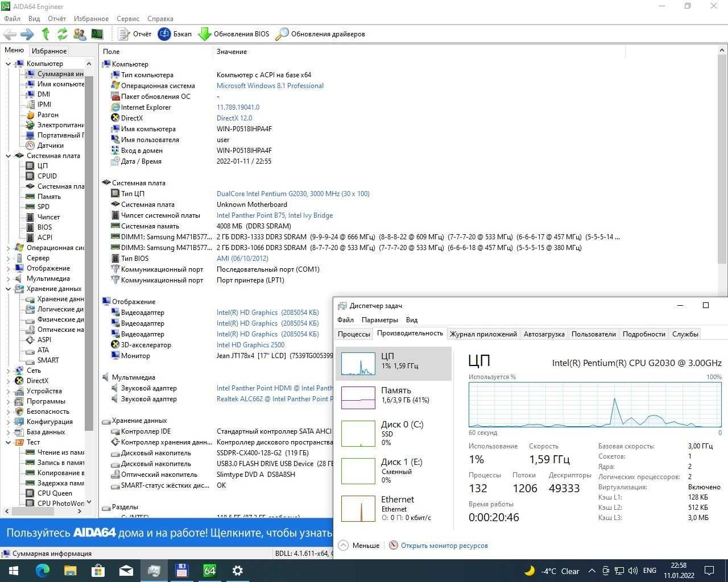Click the DirectX 12.0 link
The image size is (728, 582).
(x=234, y=118)
